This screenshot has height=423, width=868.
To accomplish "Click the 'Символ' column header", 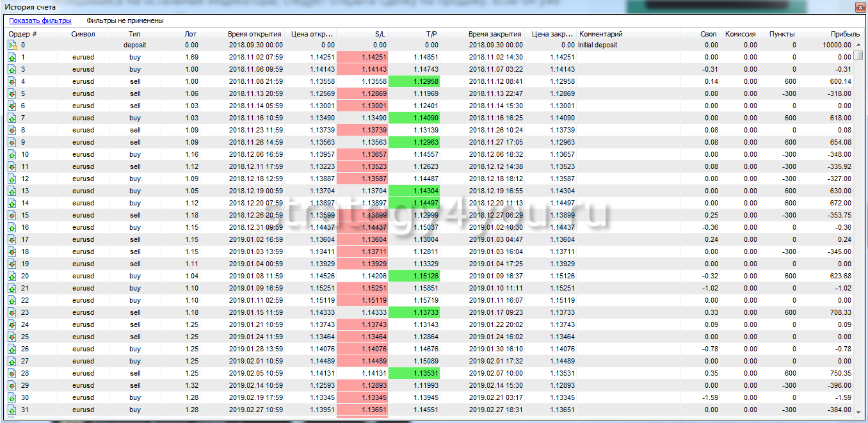I will pyautogui.click(x=83, y=34).
